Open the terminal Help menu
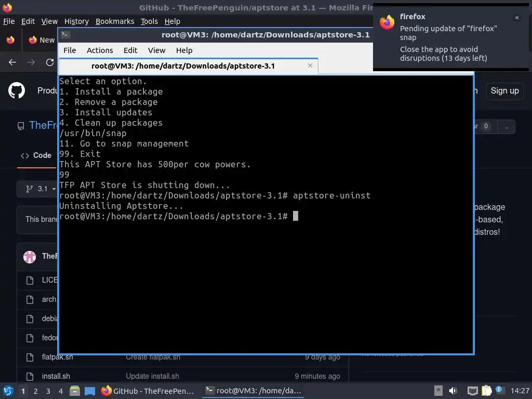Image resolution: width=532 pixels, height=399 pixels. tap(184, 50)
